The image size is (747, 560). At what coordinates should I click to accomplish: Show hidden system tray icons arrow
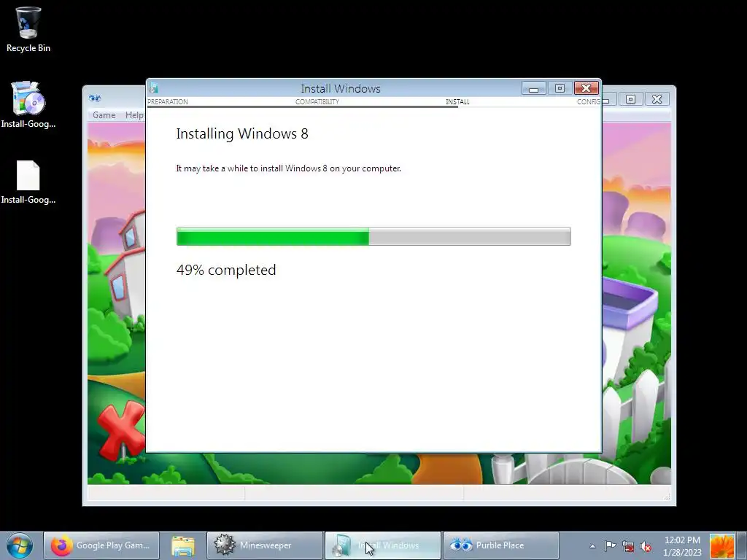[x=592, y=545]
